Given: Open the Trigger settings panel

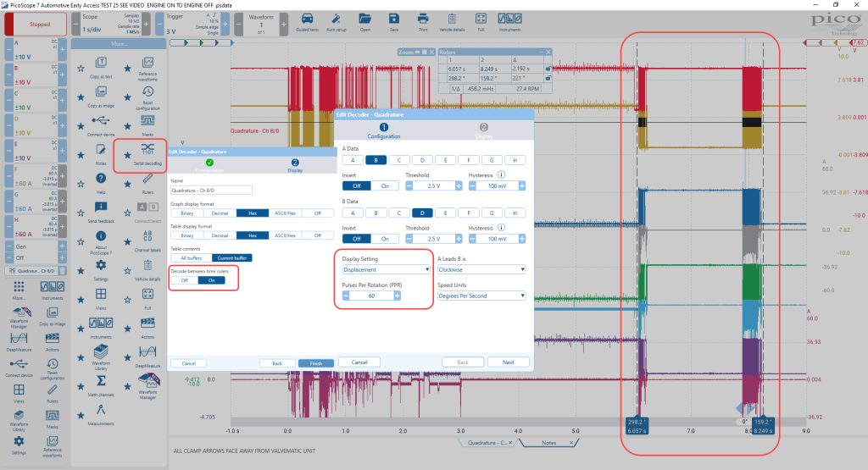Looking at the screenshot, I should pyautogui.click(x=192, y=24).
